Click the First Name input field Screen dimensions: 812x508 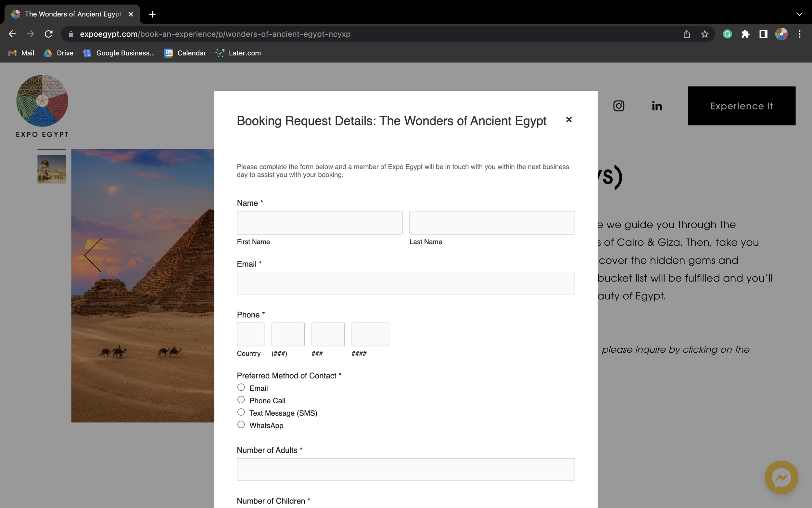(319, 223)
